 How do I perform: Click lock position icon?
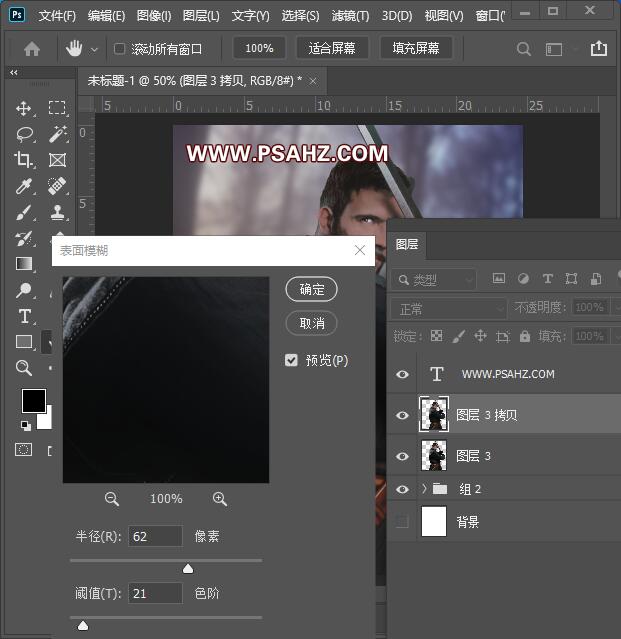click(480, 336)
